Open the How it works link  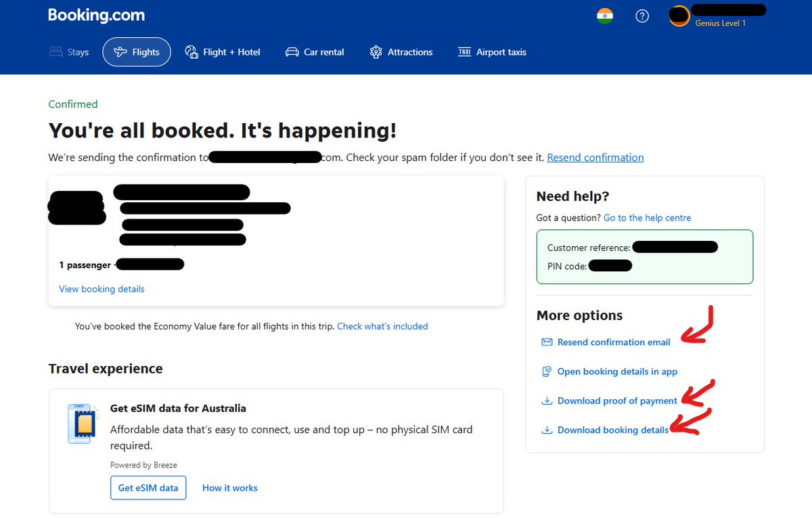tap(230, 488)
